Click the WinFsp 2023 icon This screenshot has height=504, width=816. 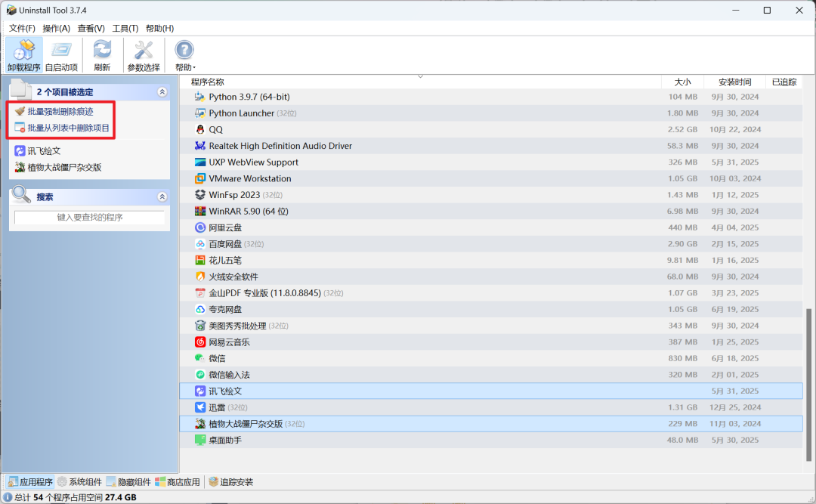pos(199,195)
